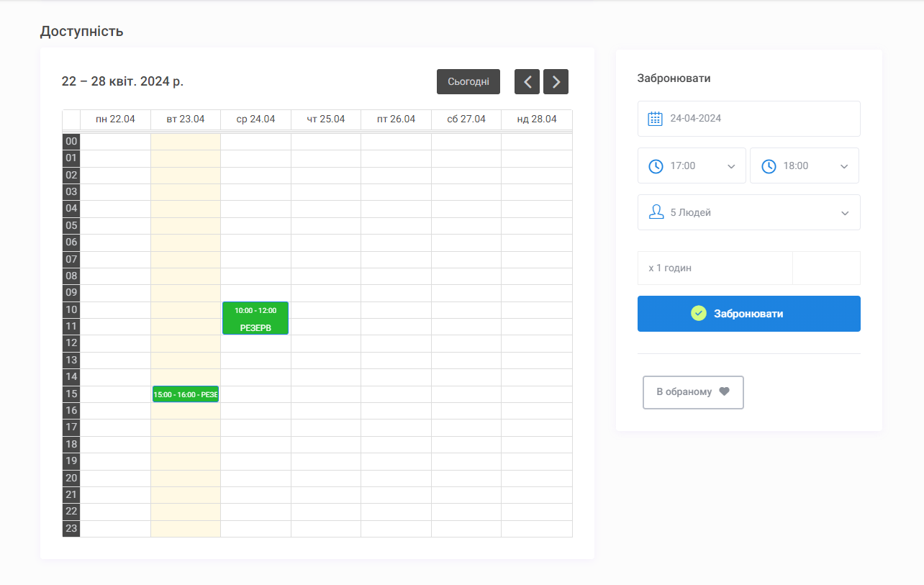Click the person icon in guests field
924x585 pixels.
pos(656,212)
